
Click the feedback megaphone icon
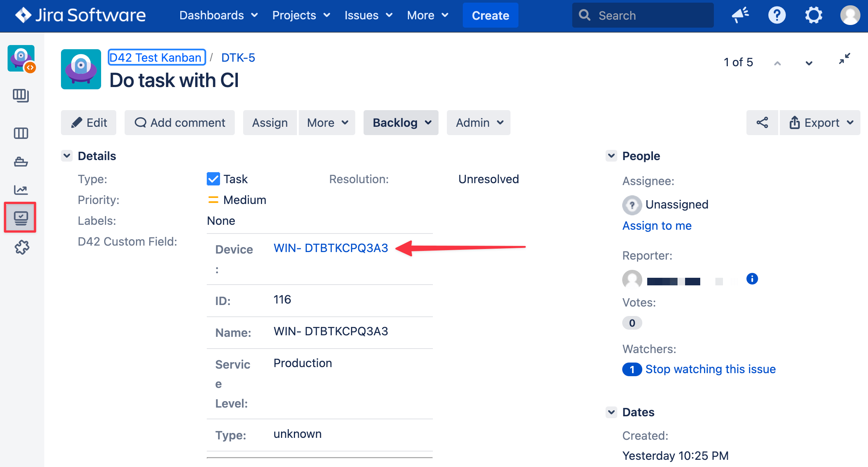coord(740,16)
